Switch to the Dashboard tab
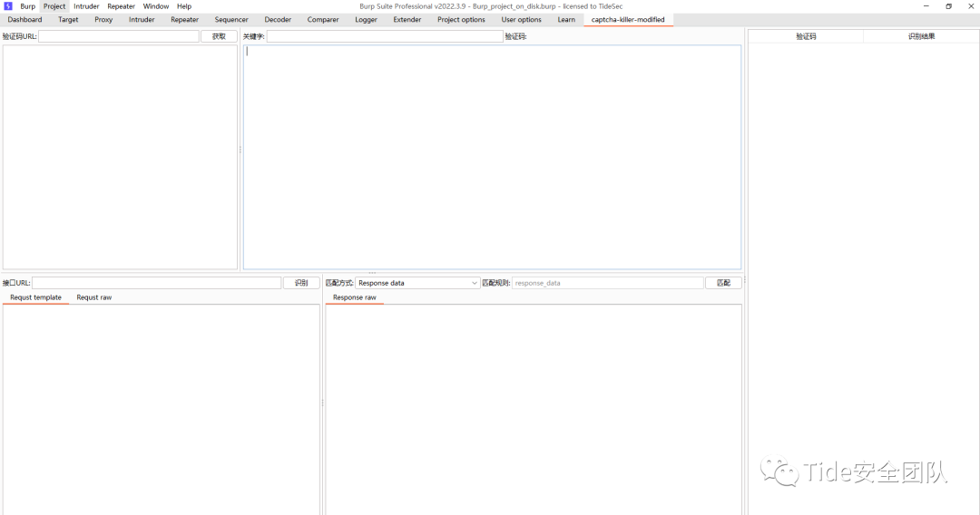Image resolution: width=980 pixels, height=515 pixels. click(25, 19)
